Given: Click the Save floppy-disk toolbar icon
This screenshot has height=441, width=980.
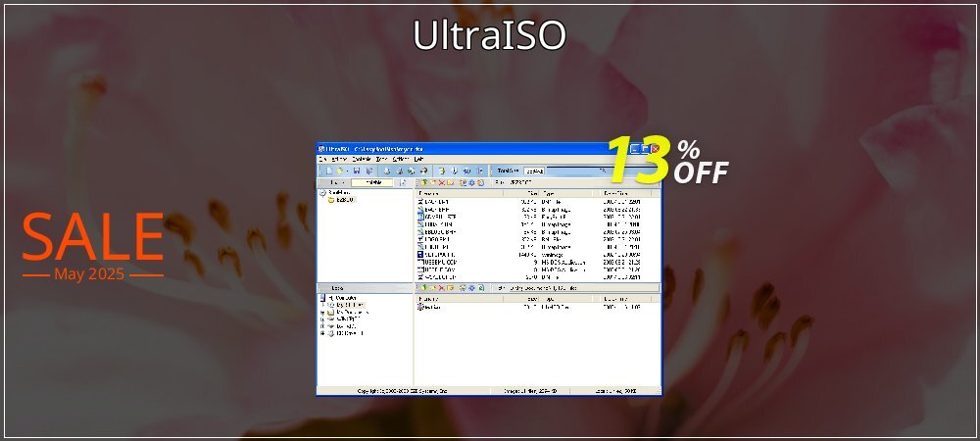Looking at the screenshot, I should tap(357, 171).
